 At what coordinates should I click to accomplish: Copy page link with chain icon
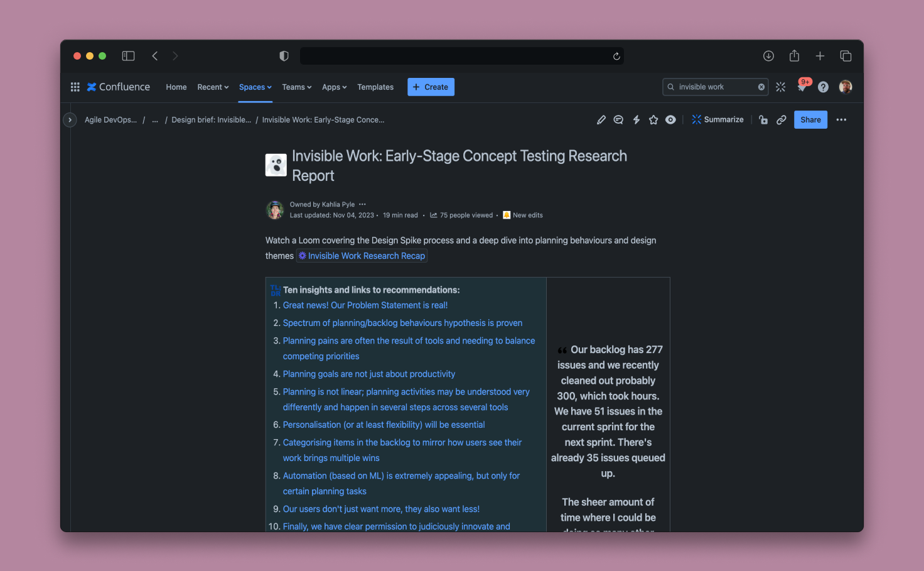(x=781, y=120)
